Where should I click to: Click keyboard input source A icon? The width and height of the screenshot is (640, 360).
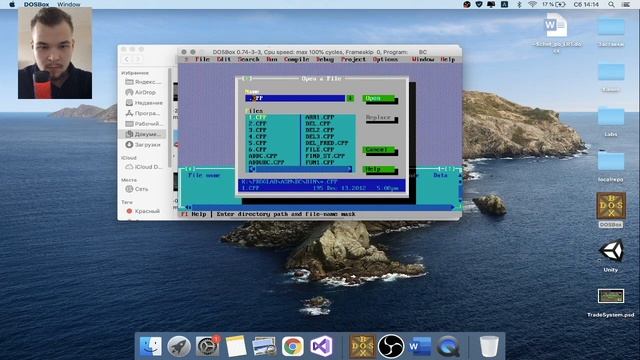click(x=504, y=4)
